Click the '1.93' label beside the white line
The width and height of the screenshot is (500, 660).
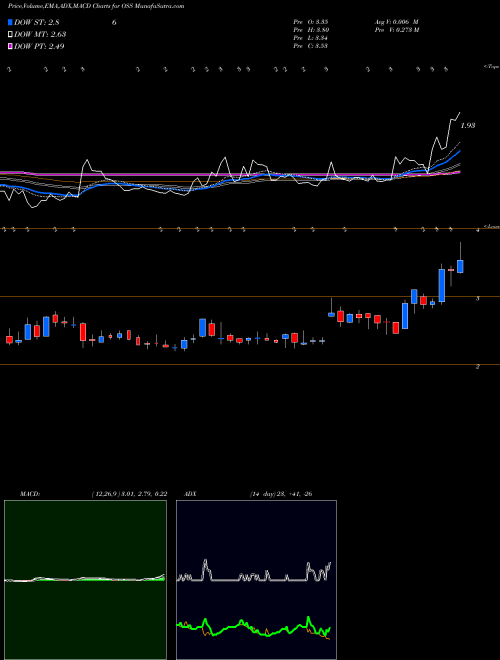click(468, 125)
